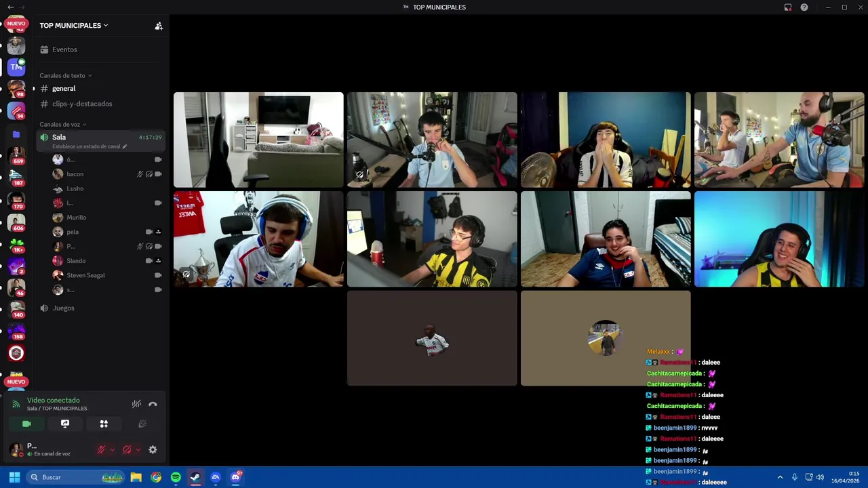Collapse the Canales de voz category
Viewport: 868px width, 488px height.
coord(62,125)
